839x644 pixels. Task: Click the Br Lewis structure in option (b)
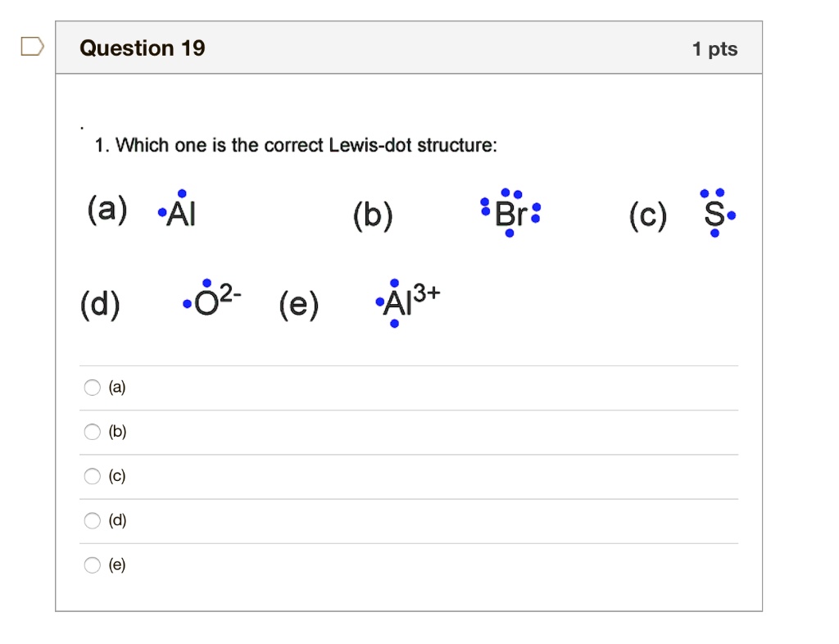tap(508, 211)
